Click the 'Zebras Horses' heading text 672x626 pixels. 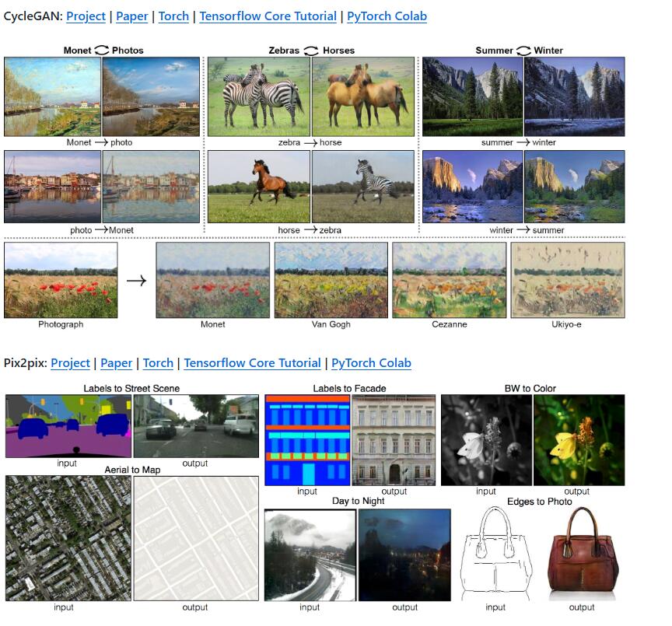pyautogui.click(x=312, y=51)
